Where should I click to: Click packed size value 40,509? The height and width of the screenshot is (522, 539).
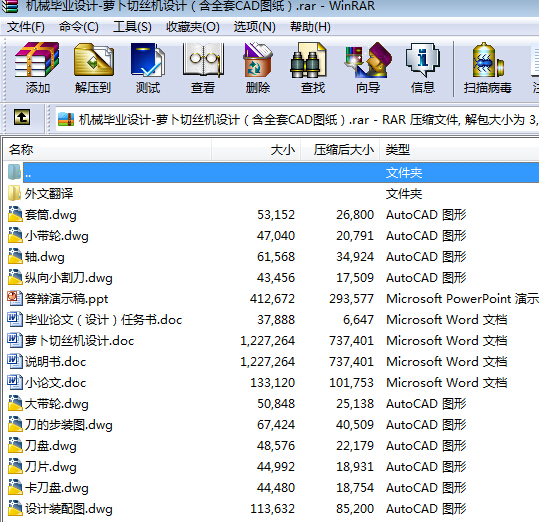click(x=355, y=425)
